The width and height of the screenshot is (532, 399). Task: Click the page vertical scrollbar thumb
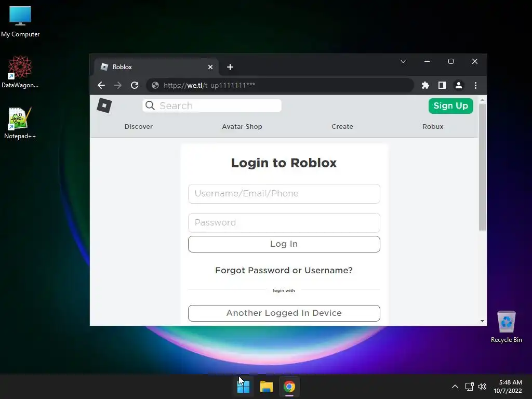pyautogui.click(x=482, y=167)
